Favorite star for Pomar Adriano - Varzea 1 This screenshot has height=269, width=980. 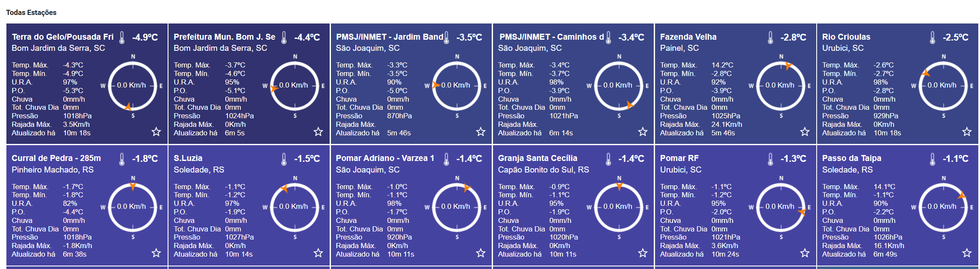(x=481, y=253)
